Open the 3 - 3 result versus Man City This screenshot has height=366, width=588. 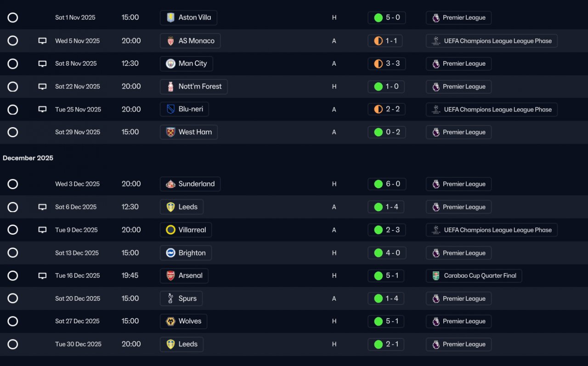(x=387, y=64)
